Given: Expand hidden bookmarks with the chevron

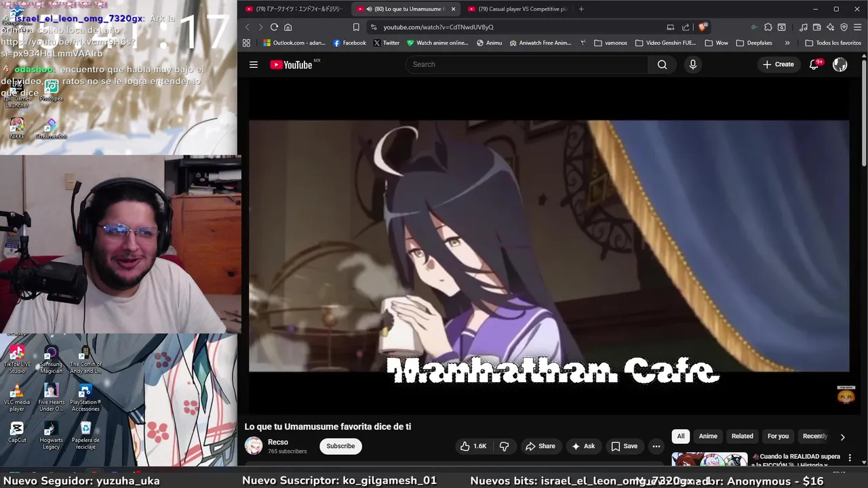Looking at the screenshot, I should [x=787, y=43].
